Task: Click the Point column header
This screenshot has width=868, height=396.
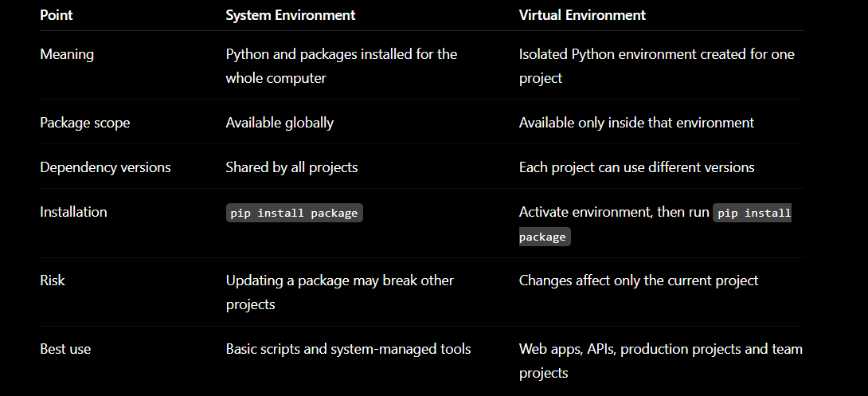Action: click(57, 15)
